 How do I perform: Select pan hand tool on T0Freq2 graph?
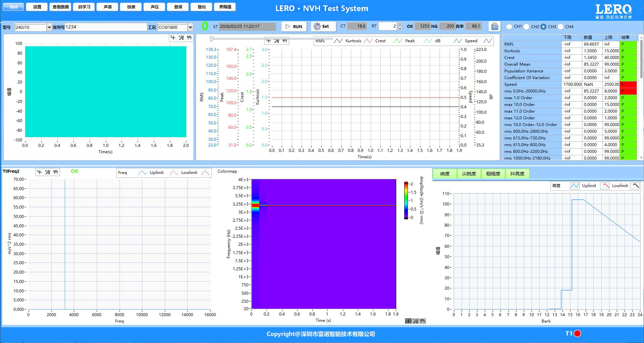click(x=56, y=172)
